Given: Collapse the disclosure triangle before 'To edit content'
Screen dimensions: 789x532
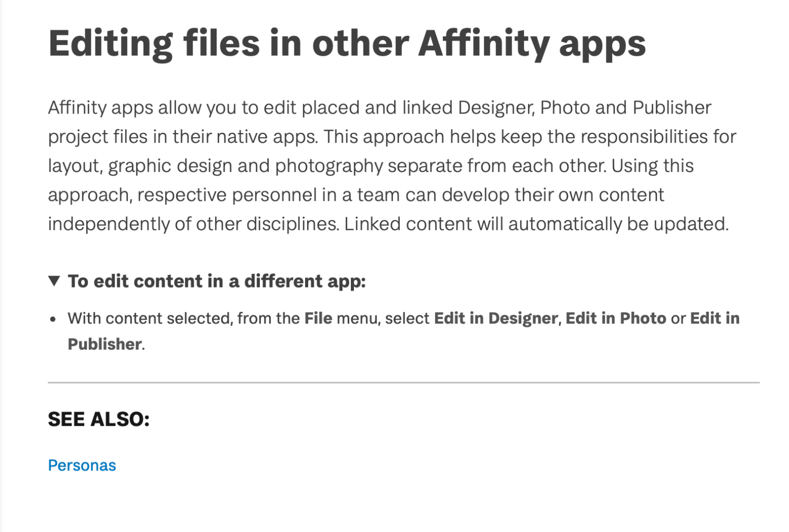Looking at the screenshot, I should (54, 281).
